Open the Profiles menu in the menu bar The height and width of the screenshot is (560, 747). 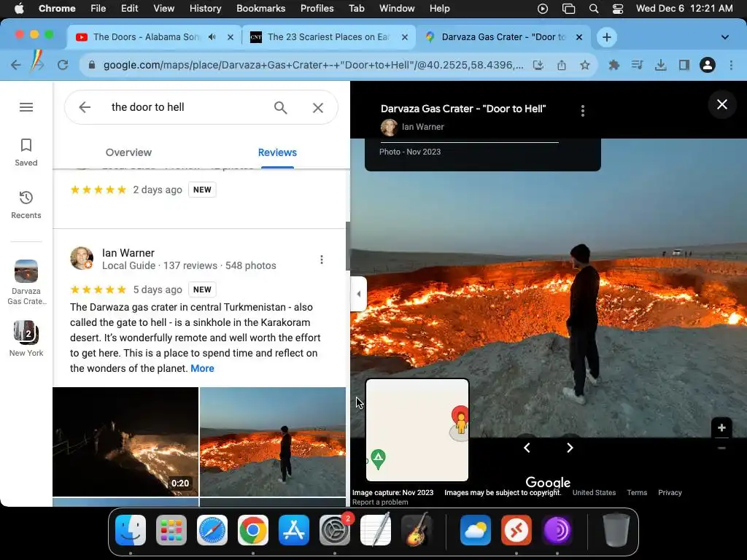pos(317,9)
